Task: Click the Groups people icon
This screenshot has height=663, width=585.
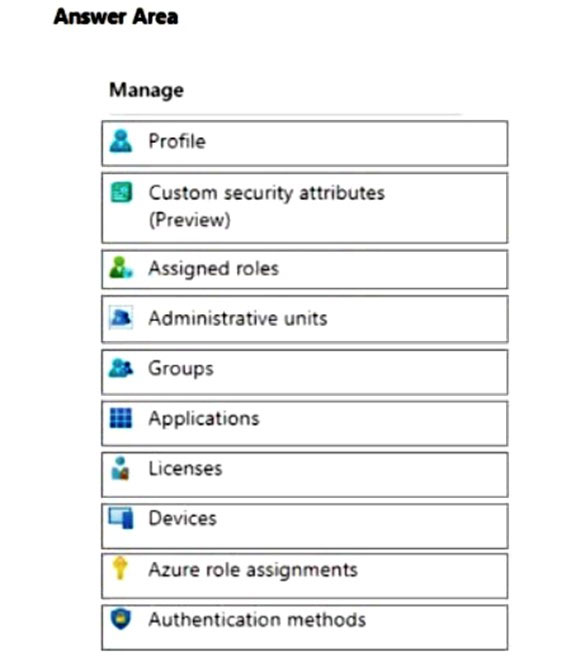Action: tap(121, 368)
